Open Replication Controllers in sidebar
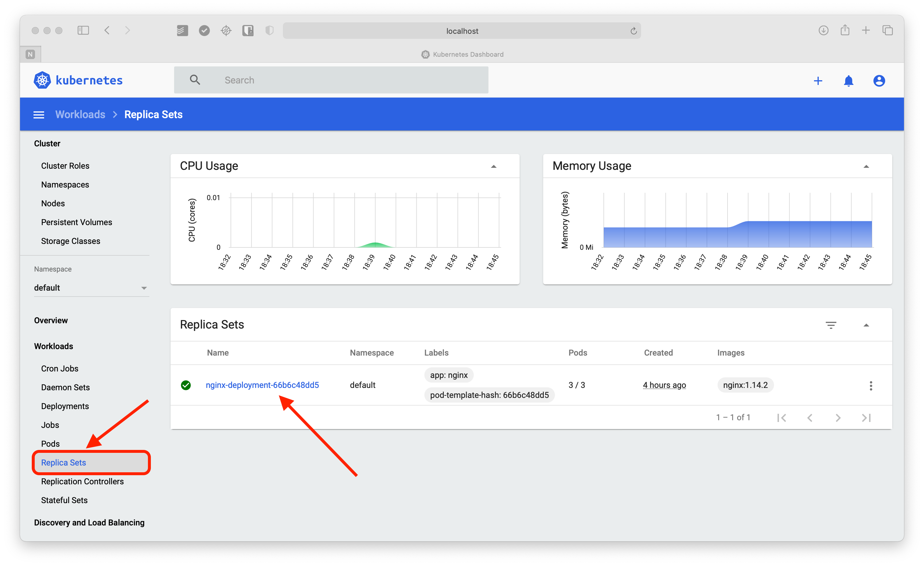The height and width of the screenshot is (566, 924). pos(82,481)
